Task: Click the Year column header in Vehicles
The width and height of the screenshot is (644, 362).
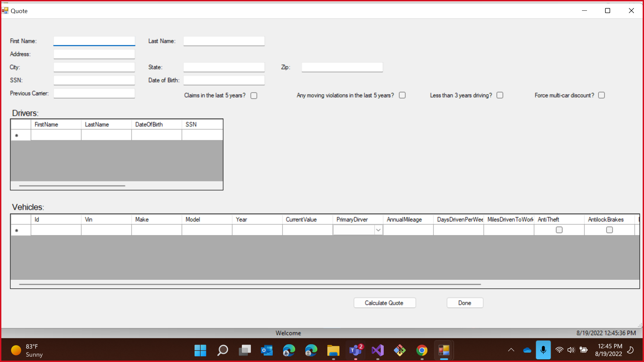Action: click(x=257, y=220)
